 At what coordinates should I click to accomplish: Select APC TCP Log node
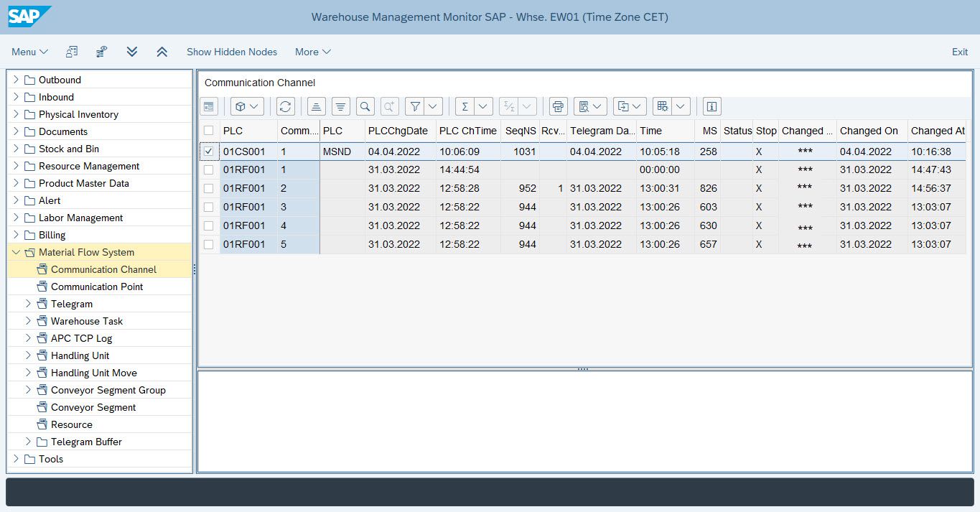(x=81, y=338)
